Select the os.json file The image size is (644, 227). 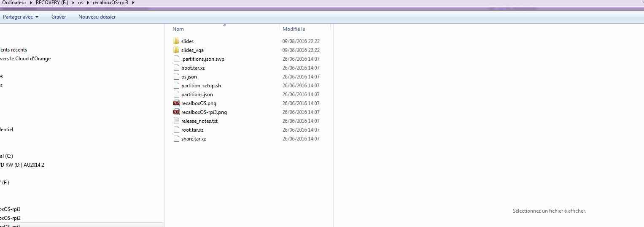pyautogui.click(x=189, y=77)
